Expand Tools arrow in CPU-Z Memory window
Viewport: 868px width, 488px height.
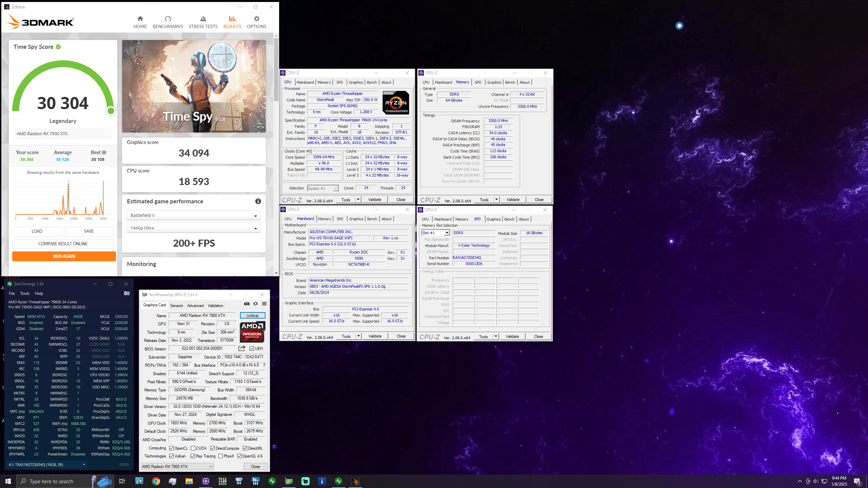(x=496, y=200)
